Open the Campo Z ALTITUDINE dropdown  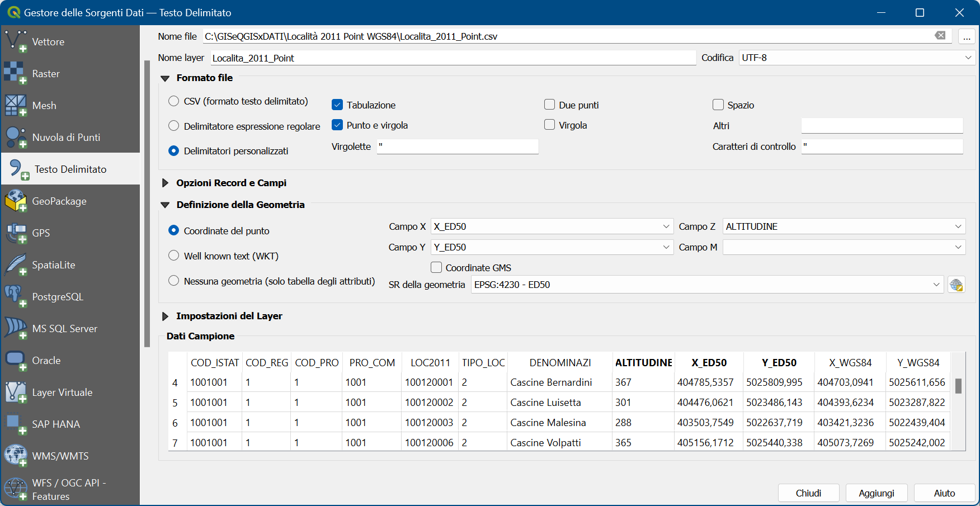coord(844,226)
